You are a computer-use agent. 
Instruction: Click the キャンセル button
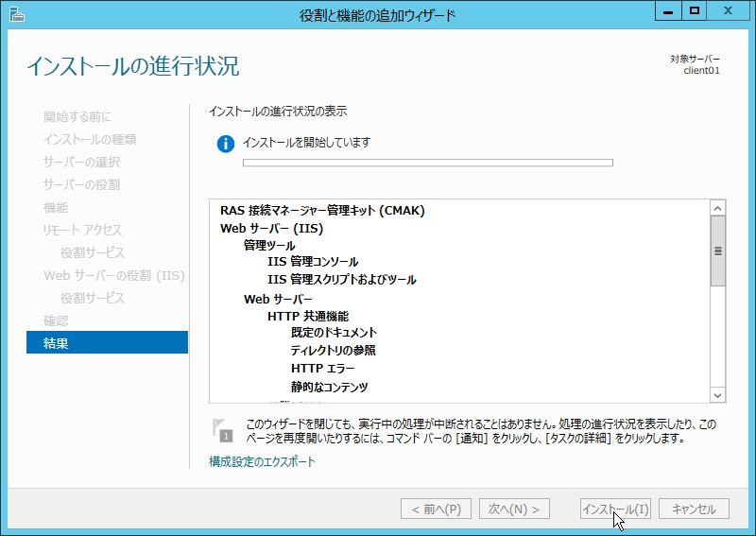click(x=694, y=509)
